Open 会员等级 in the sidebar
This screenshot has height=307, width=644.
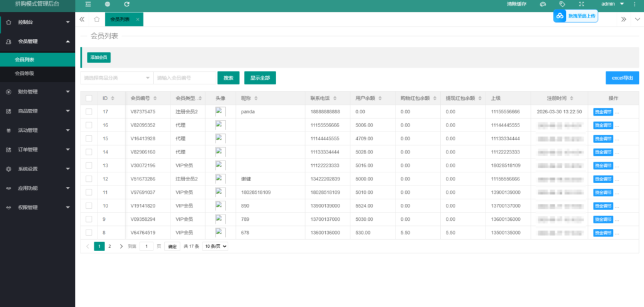[x=25, y=74]
